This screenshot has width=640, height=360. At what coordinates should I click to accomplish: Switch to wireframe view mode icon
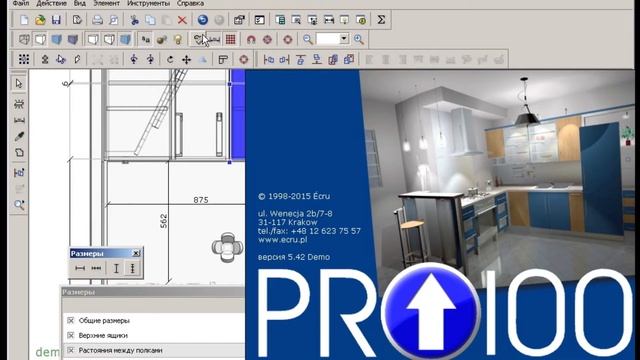24,39
